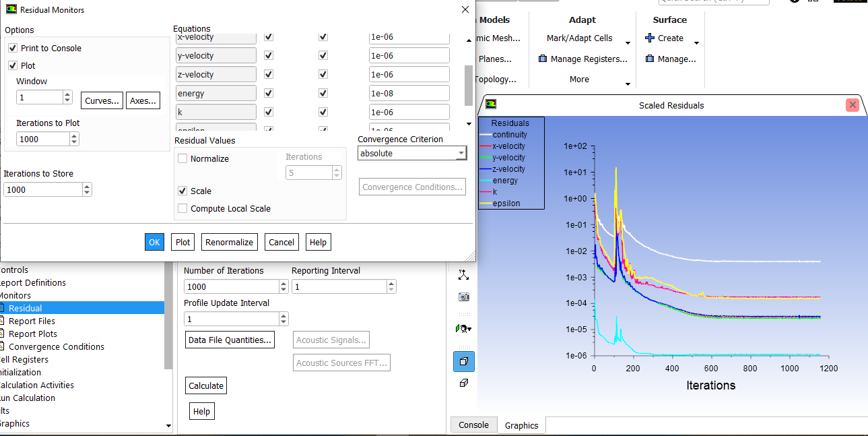
Task: Click the Fluent icon on Residual Monitors dialog
Action: (13, 9)
